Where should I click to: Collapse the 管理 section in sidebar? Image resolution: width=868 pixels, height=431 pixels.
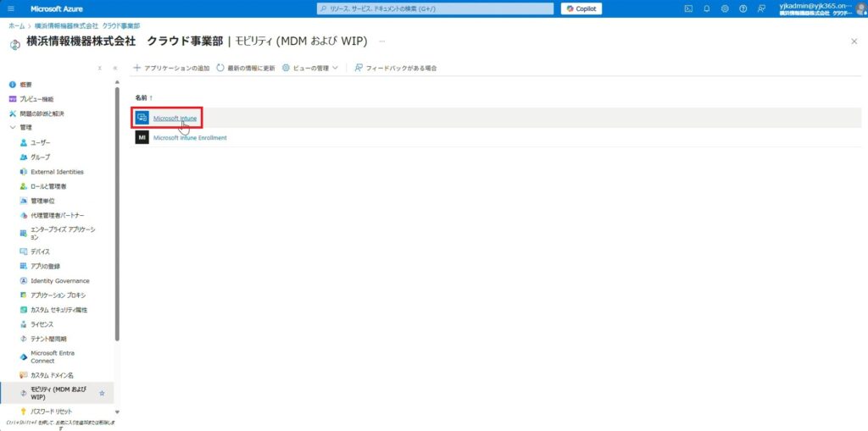tap(13, 128)
